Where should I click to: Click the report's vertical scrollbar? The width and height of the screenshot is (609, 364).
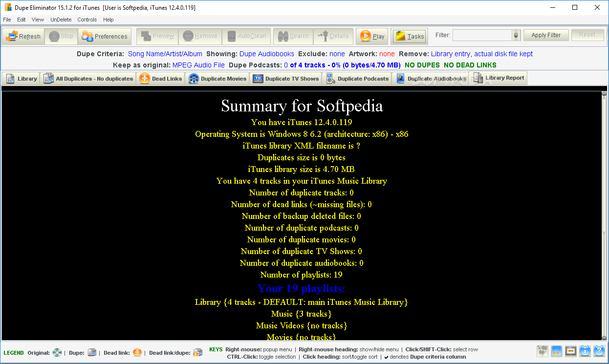pos(604,215)
